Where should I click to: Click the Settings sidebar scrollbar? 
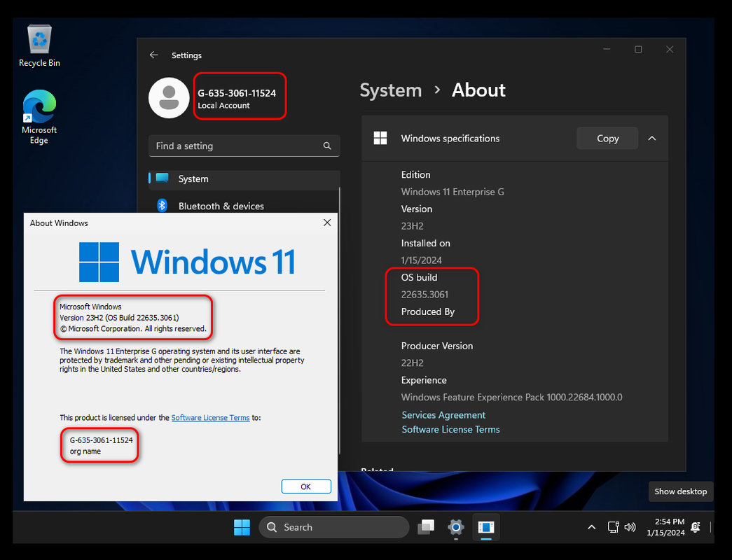point(340,320)
